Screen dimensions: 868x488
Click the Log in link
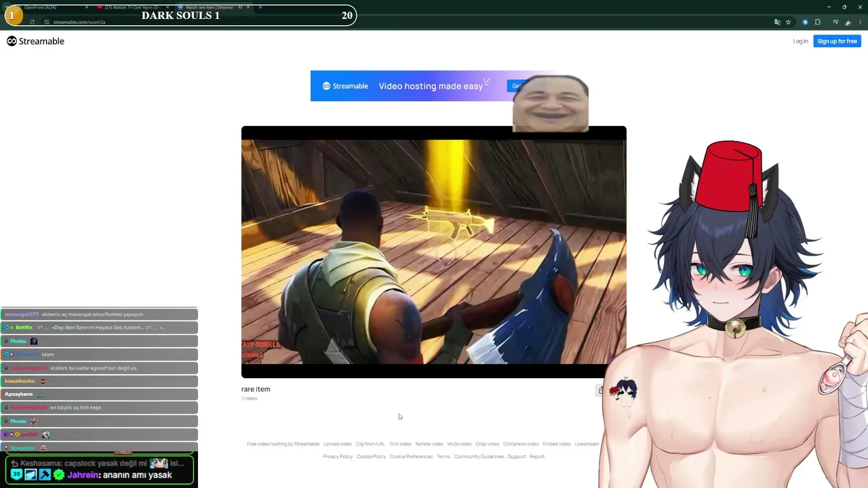tap(800, 41)
